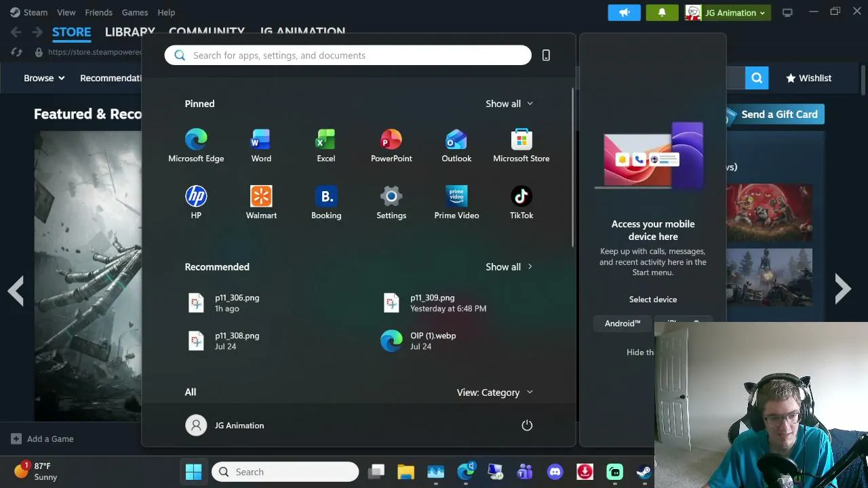Open the Help menu in Steam

166,12
